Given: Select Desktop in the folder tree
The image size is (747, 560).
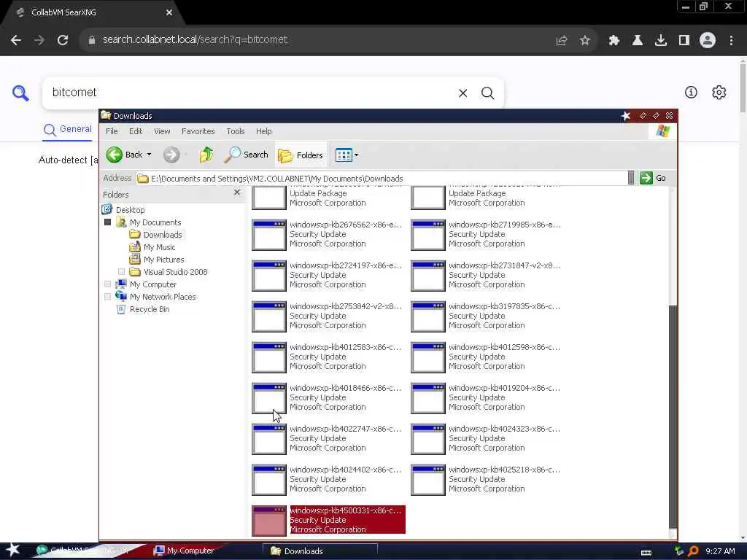Looking at the screenshot, I should (x=130, y=210).
